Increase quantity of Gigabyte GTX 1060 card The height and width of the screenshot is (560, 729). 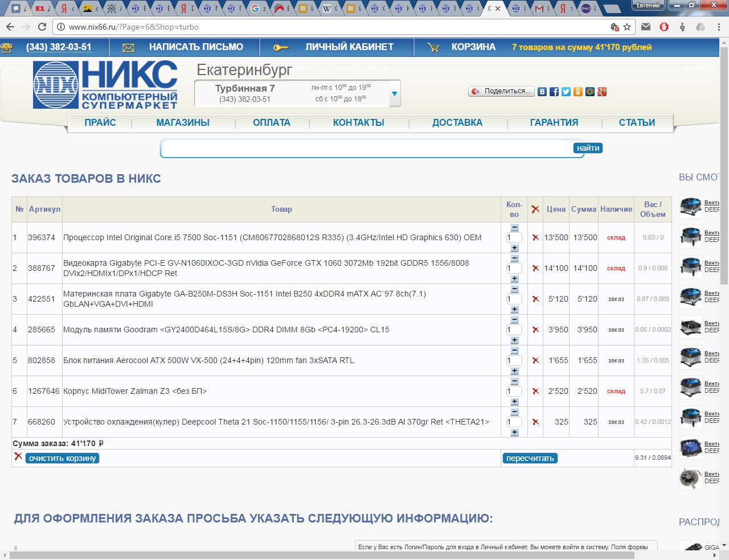[x=514, y=279]
